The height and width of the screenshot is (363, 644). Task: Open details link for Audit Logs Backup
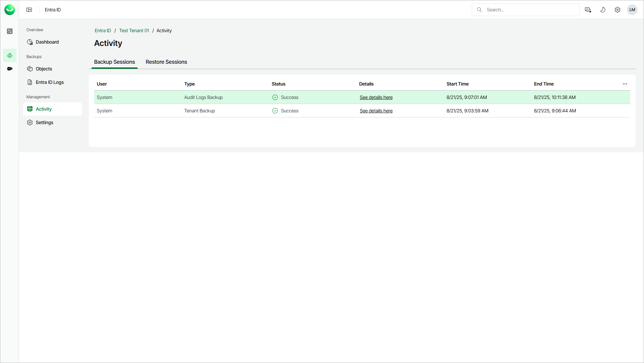pos(376,97)
